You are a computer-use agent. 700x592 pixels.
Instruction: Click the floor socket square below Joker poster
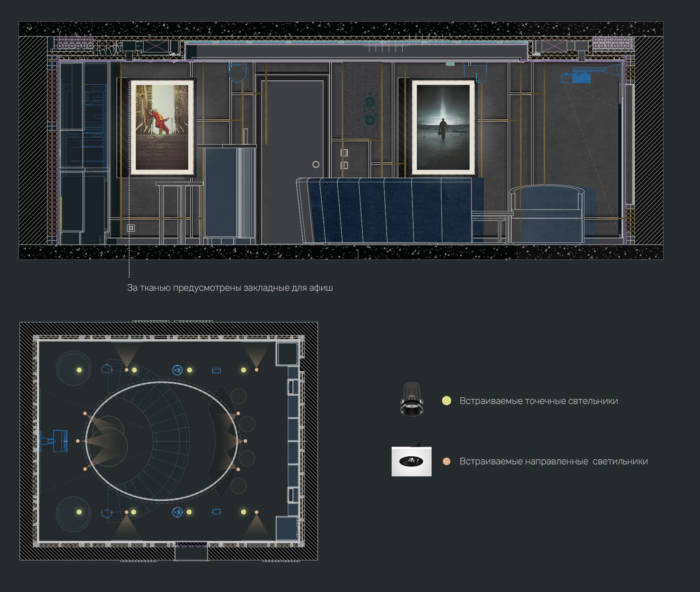pos(131,228)
